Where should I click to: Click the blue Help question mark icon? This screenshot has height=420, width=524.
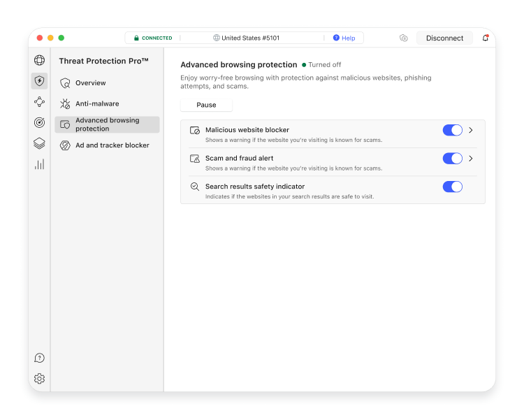click(336, 38)
